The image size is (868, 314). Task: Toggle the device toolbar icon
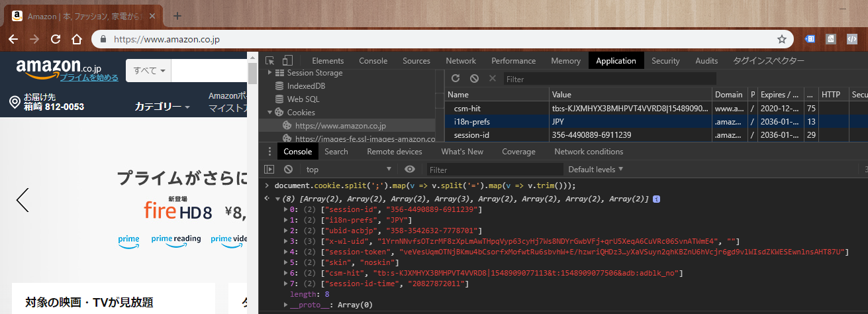(x=288, y=60)
